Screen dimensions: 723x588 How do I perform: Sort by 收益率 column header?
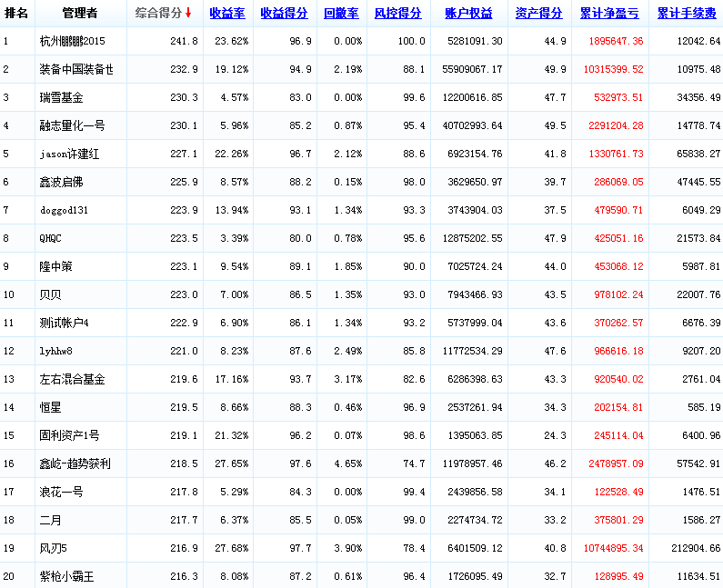(x=227, y=14)
